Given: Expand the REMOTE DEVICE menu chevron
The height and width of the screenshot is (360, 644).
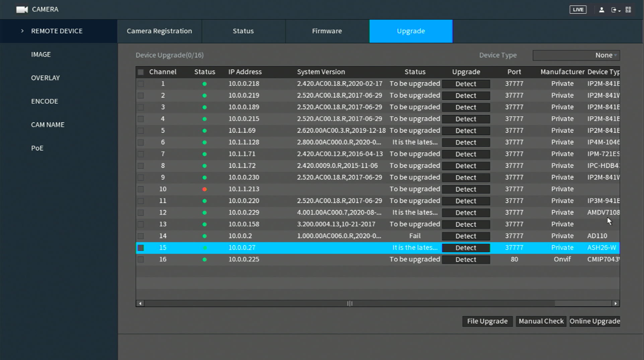Looking at the screenshot, I should (x=22, y=31).
